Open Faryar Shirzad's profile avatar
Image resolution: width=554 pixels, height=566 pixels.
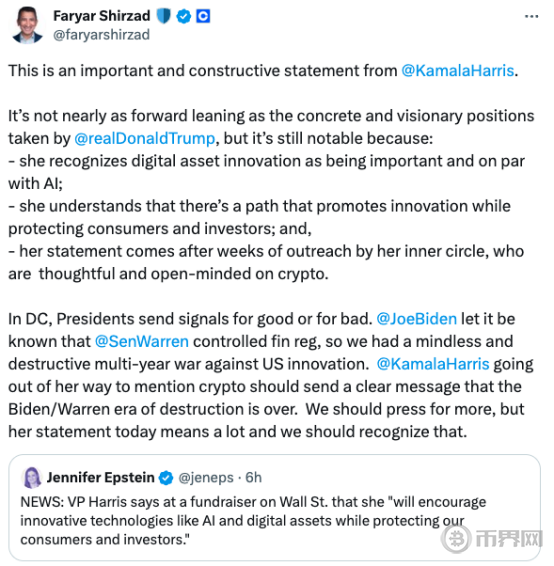coord(28,25)
